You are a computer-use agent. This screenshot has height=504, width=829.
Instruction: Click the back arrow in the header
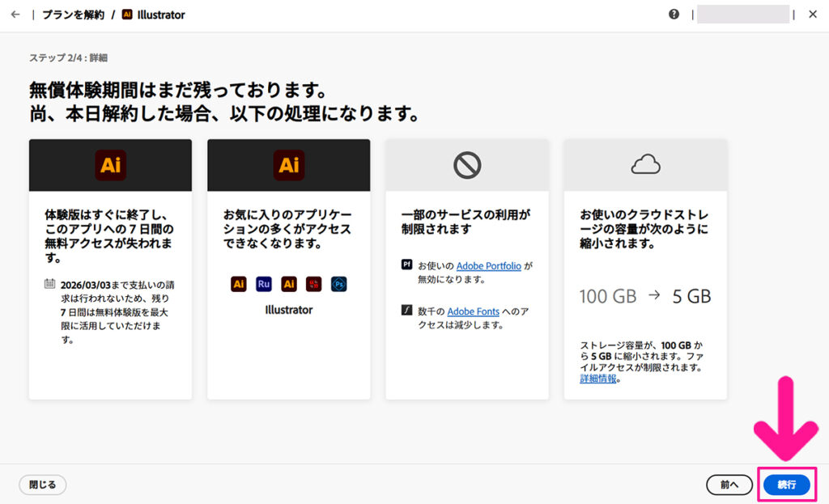coord(15,15)
